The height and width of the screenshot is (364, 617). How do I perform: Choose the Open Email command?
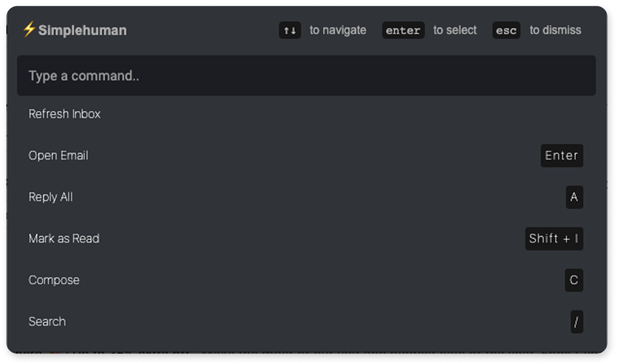pyautogui.click(x=306, y=156)
